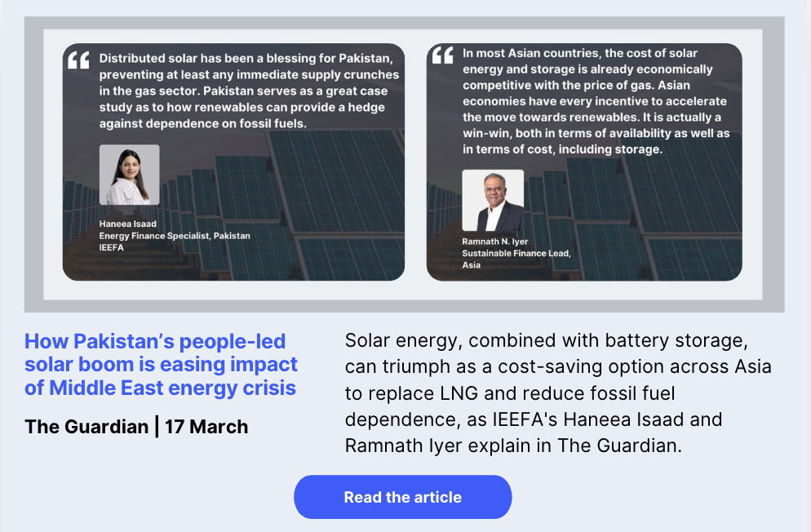Image resolution: width=811 pixels, height=532 pixels.
Task: Open Ramnath N. Iyer's portrait photo
Action: point(493,200)
